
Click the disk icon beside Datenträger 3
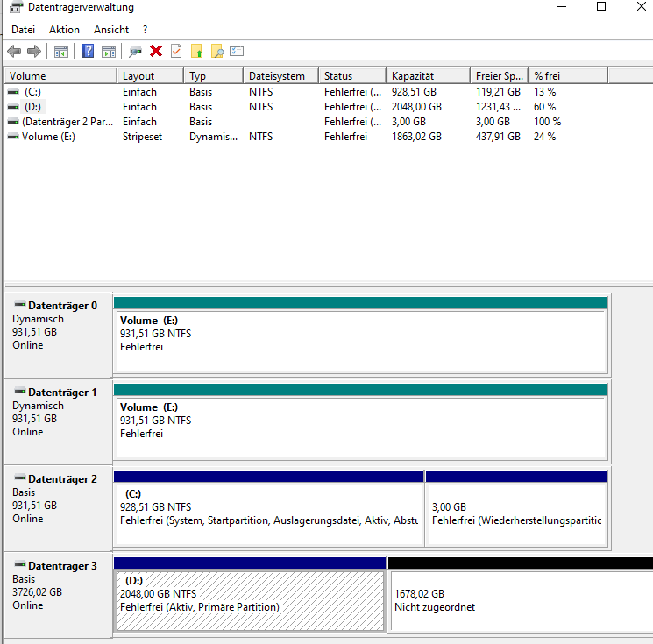[x=19, y=564]
